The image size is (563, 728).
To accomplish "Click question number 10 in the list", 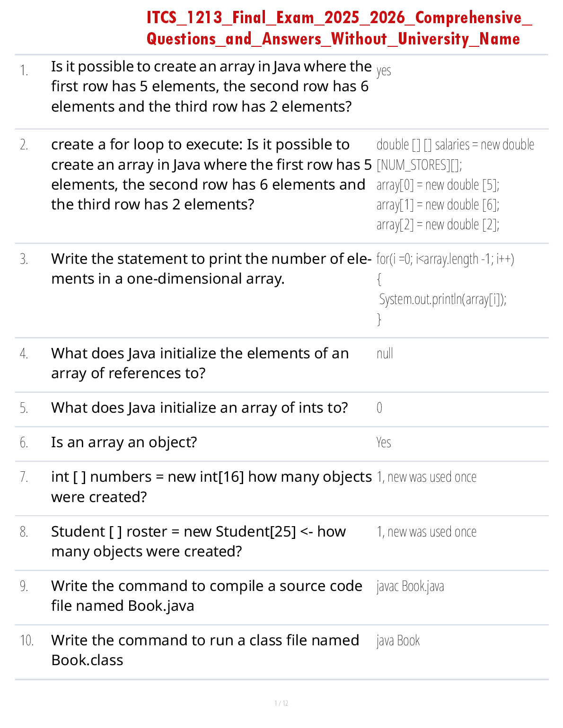I will click(x=26, y=641).
